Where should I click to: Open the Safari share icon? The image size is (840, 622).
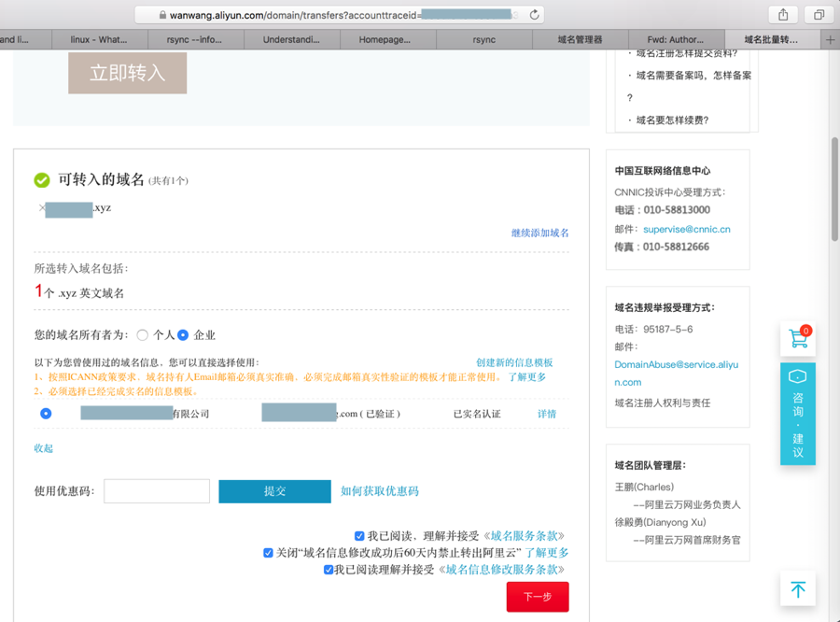[783, 15]
